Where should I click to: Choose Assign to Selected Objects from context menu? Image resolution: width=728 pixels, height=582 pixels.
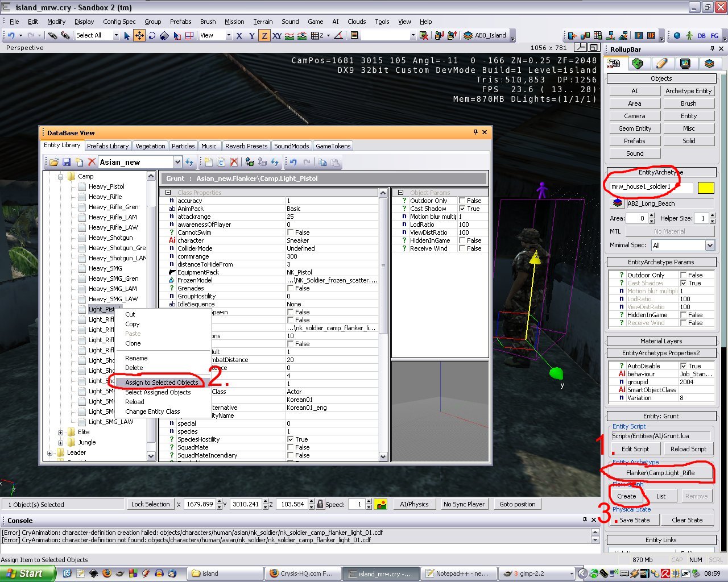click(x=162, y=383)
